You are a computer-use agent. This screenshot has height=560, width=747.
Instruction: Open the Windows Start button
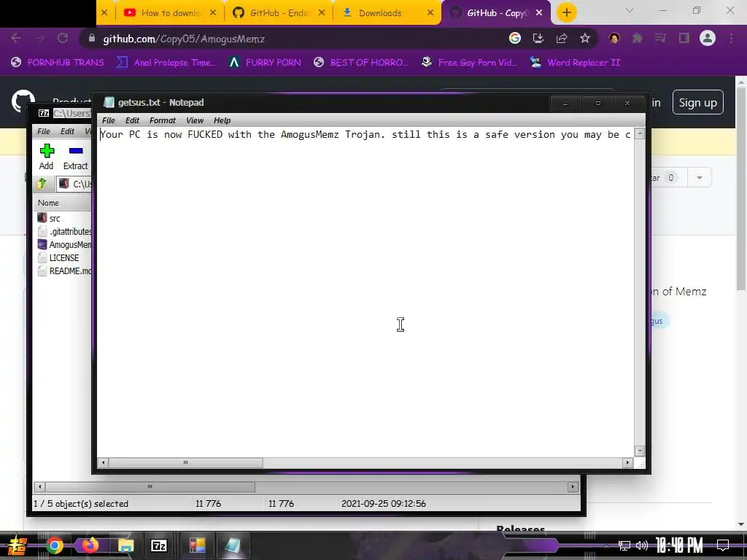click(17, 545)
